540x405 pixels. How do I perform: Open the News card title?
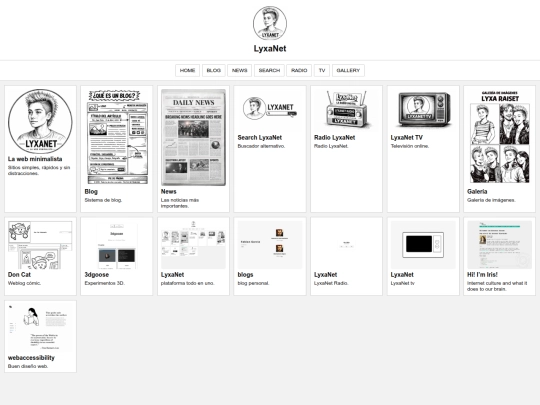pyautogui.click(x=168, y=191)
